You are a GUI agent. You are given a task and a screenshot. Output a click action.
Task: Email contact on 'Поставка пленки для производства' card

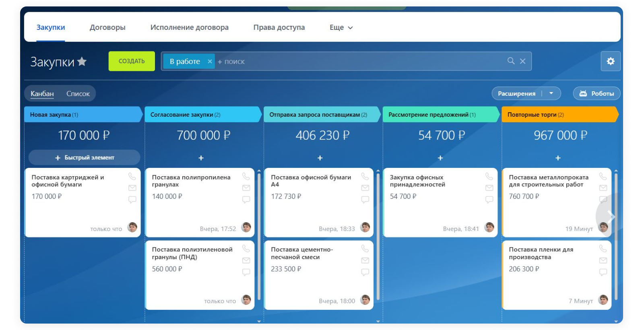coord(603,260)
